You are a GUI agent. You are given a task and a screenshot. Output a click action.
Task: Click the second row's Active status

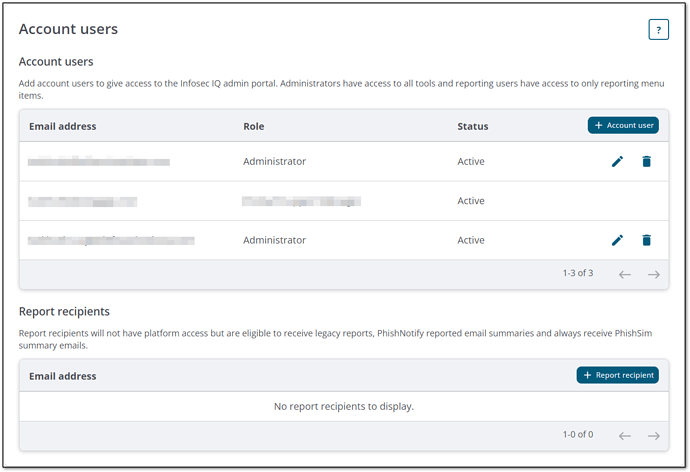(471, 201)
